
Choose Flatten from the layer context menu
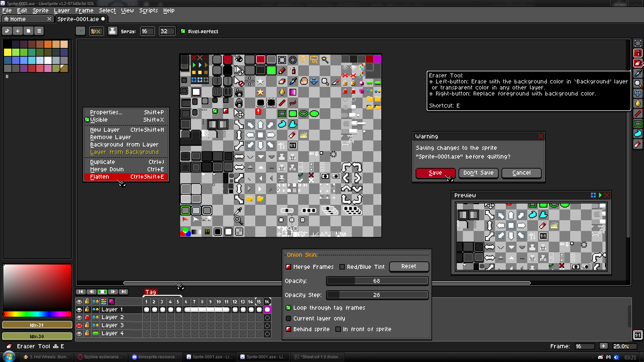pyautogui.click(x=99, y=177)
